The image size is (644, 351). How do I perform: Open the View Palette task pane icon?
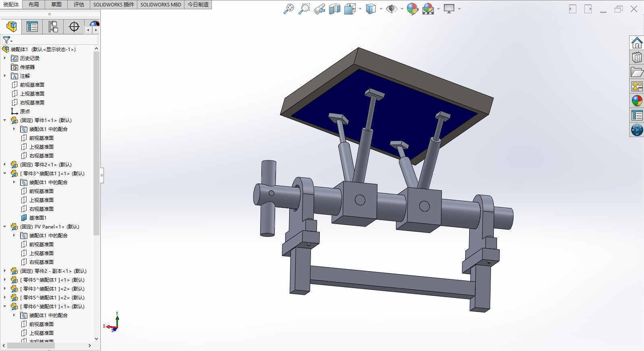(x=637, y=86)
